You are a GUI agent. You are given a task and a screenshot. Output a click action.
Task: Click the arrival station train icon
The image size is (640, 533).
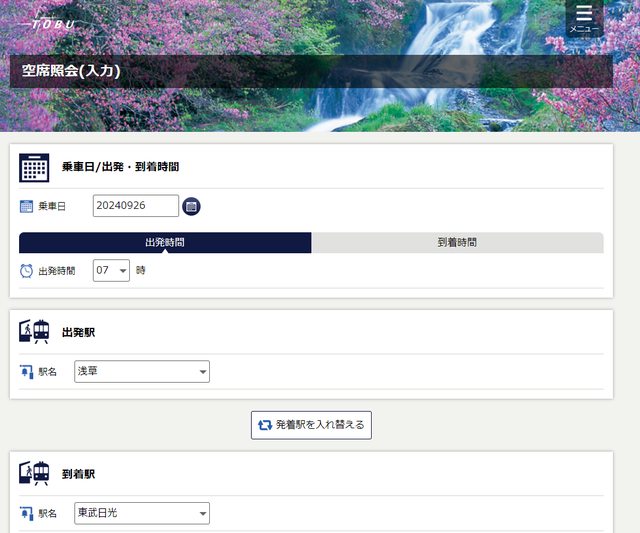point(34,473)
